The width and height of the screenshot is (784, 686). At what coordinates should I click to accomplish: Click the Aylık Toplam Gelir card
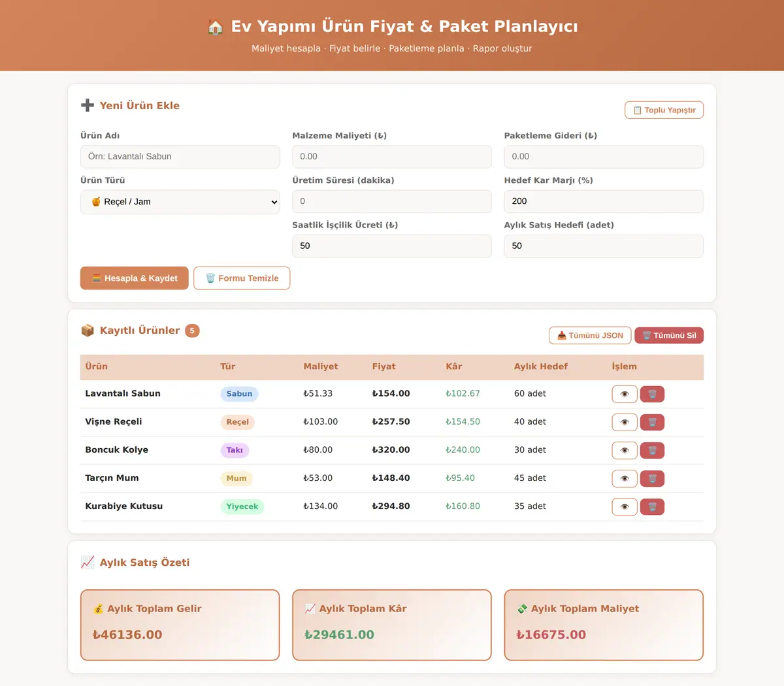pyautogui.click(x=180, y=625)
